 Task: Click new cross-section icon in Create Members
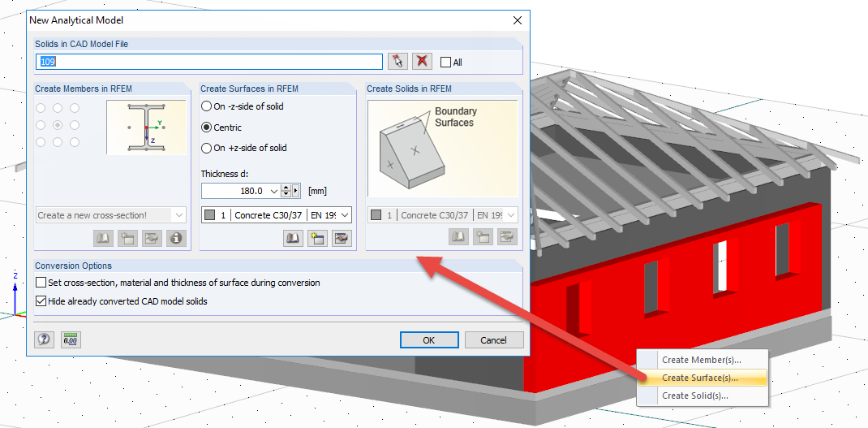127,239
